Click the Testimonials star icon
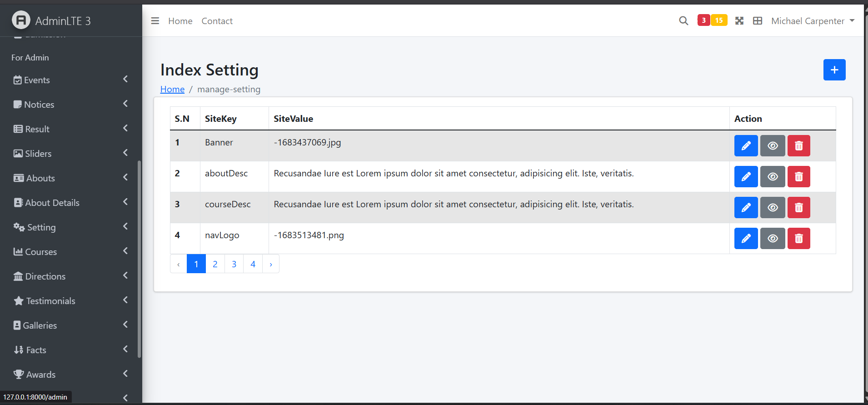Screen dimensions: 868x405 (19, 301)
